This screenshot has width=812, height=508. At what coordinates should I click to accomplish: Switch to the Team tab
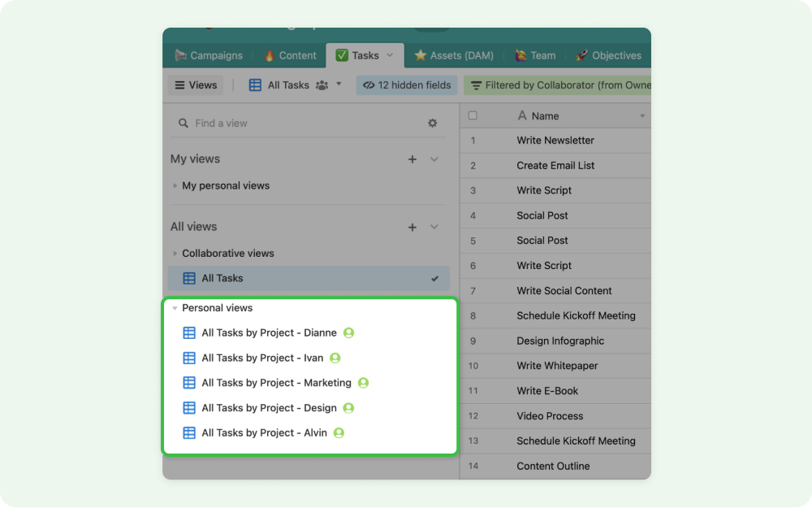coord(536,55)
